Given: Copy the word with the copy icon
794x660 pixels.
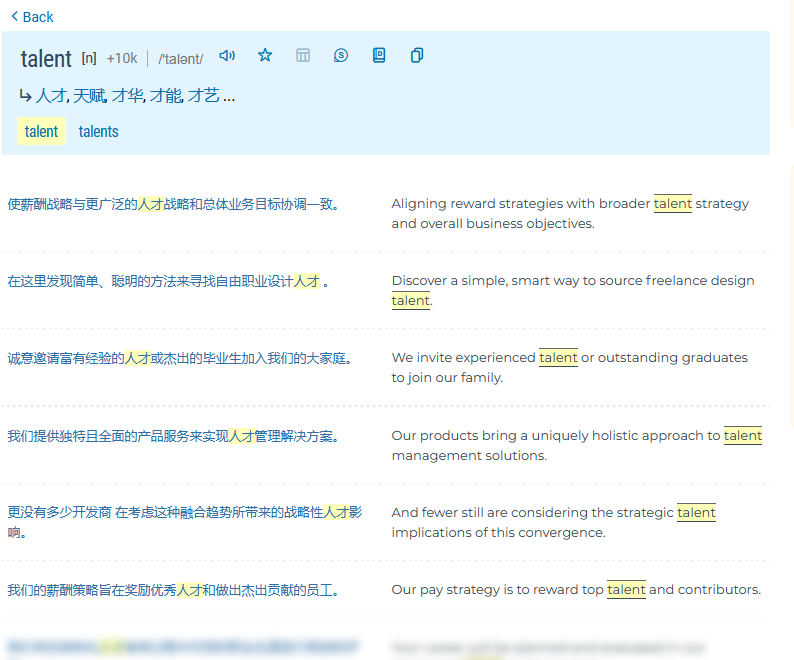Looking at the screenshot, I should (x=417, y=56).
